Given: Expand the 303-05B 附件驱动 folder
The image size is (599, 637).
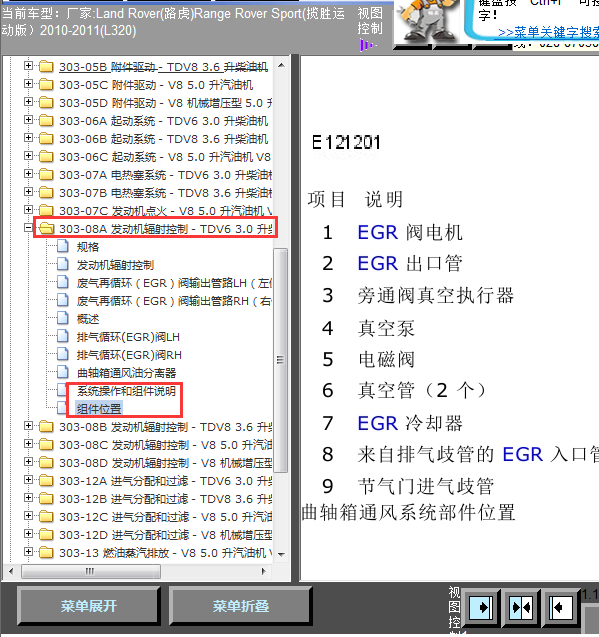Looking at the screenshot, I should (28, 66).
